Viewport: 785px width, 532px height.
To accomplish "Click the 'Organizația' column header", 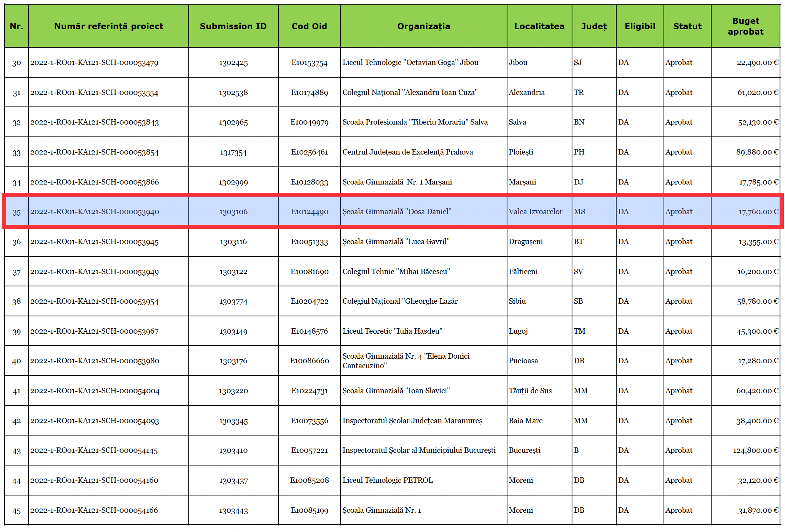I will coord(423,26).
